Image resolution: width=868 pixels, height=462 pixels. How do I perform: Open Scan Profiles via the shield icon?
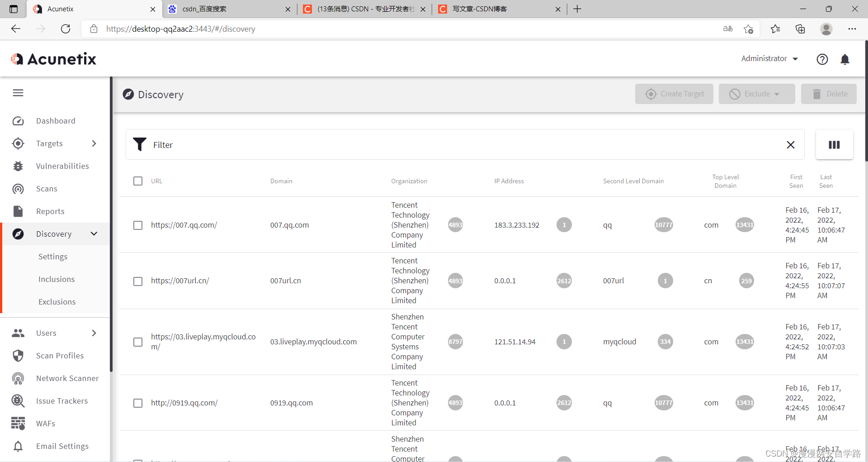coord(18,356)
